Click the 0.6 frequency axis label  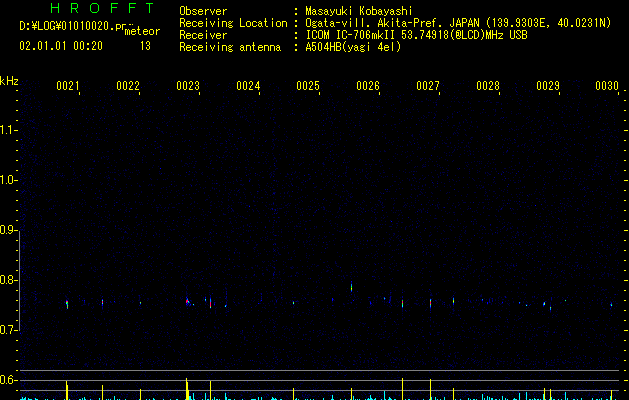[8, 380]
